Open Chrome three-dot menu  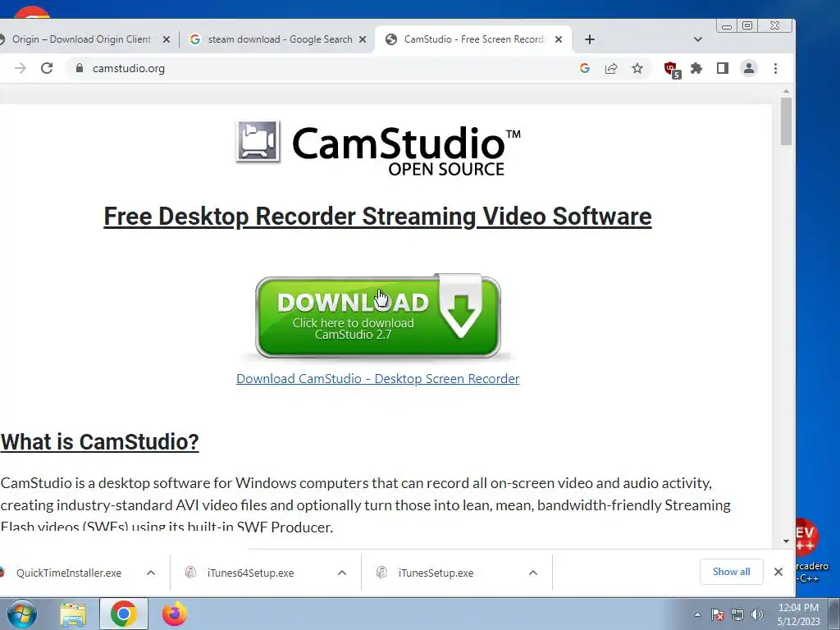(775, 68)
